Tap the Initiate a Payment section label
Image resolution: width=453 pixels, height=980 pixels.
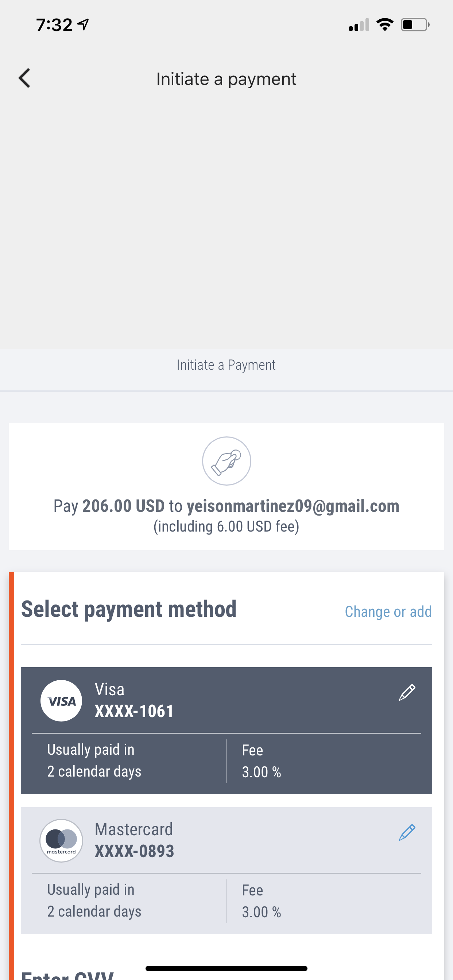point(226,365)
